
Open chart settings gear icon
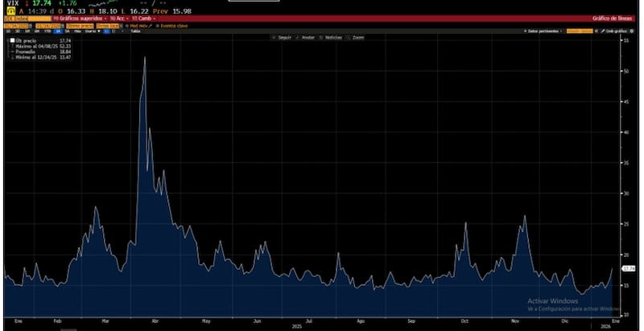[632, 31]
